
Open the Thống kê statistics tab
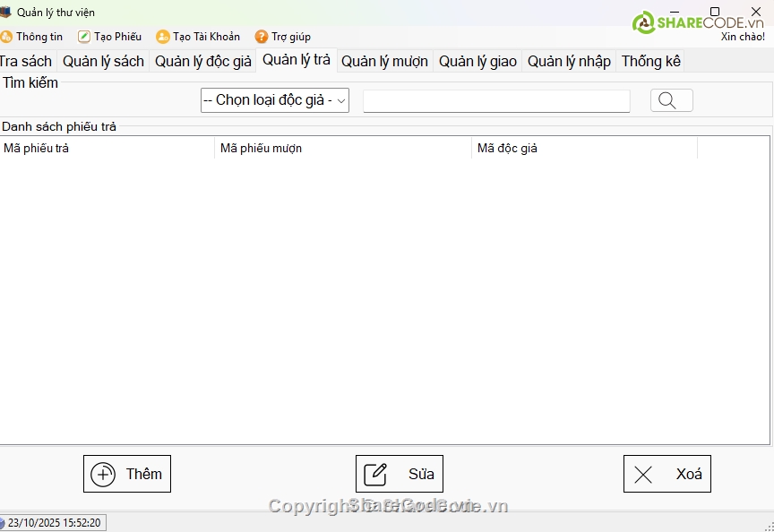[x=650, y=62]
